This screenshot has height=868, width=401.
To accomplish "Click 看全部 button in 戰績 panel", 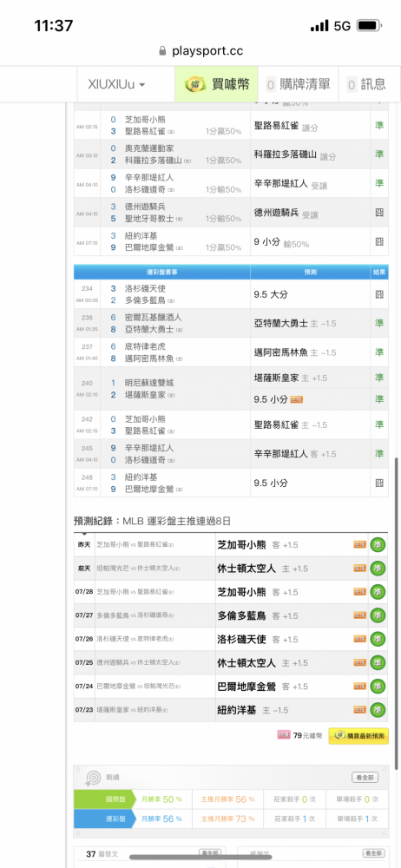I will click(x=365, y=778).
